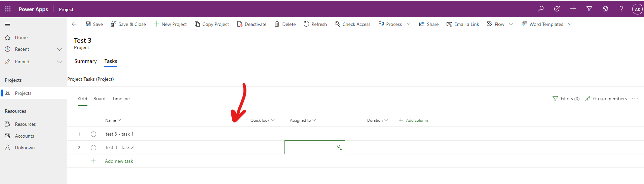The width and height of the screenshot is (644, 184).
Task: Select the Tasks tab
Action: [111, 61]
